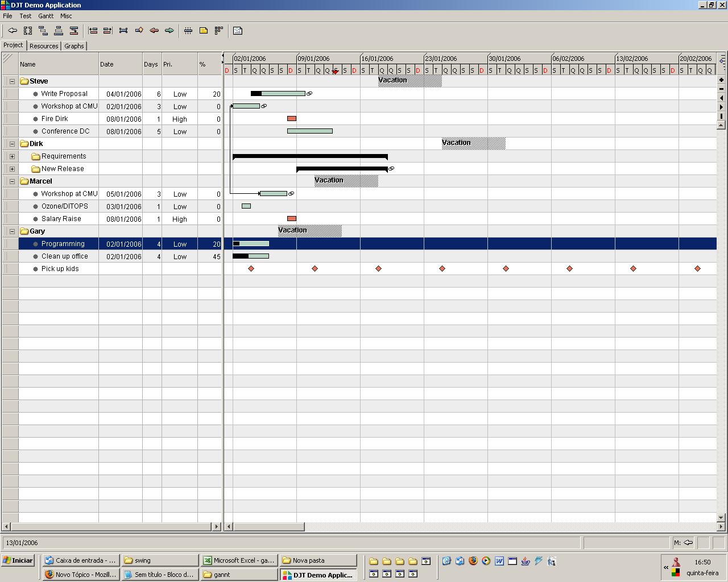This screenshot has width=728, height=582.
Task: Click the green right-arrow toolbar icon
Action: pos(169,31)
